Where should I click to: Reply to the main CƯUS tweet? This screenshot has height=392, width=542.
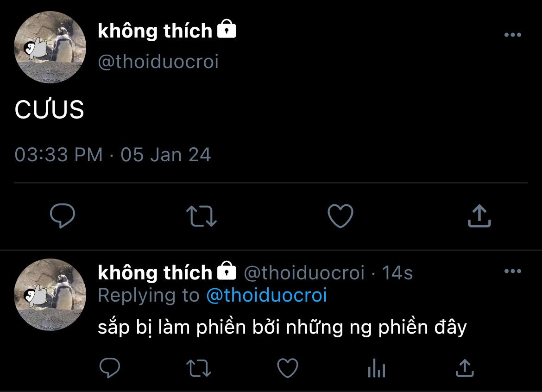click(x=63, y=216)
